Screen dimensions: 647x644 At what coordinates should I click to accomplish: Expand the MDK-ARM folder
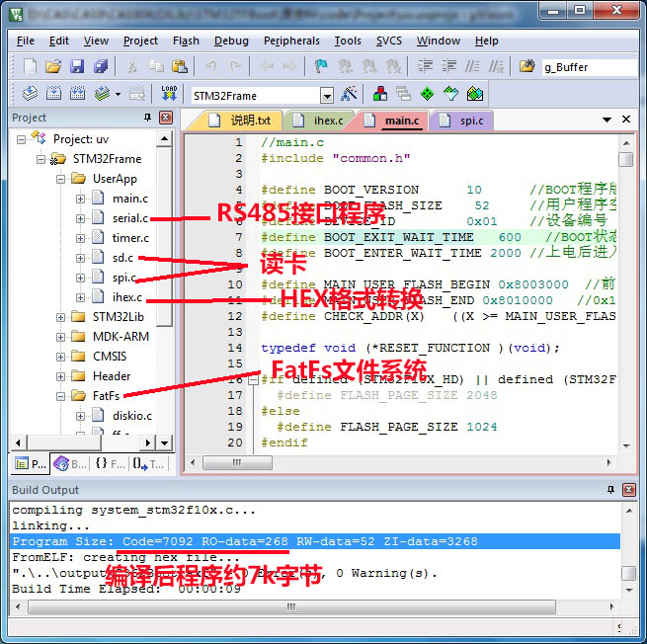60,337
